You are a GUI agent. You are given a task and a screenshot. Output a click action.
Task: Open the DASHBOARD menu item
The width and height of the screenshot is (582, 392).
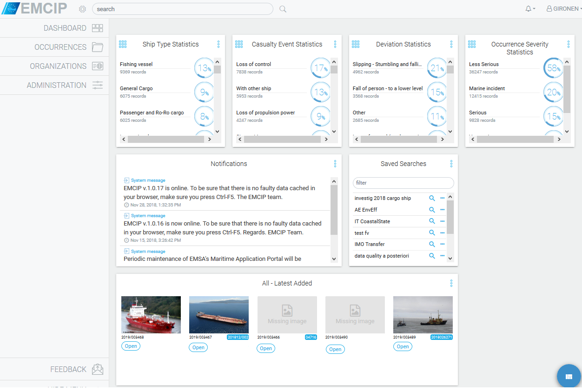tap(54, 28)
